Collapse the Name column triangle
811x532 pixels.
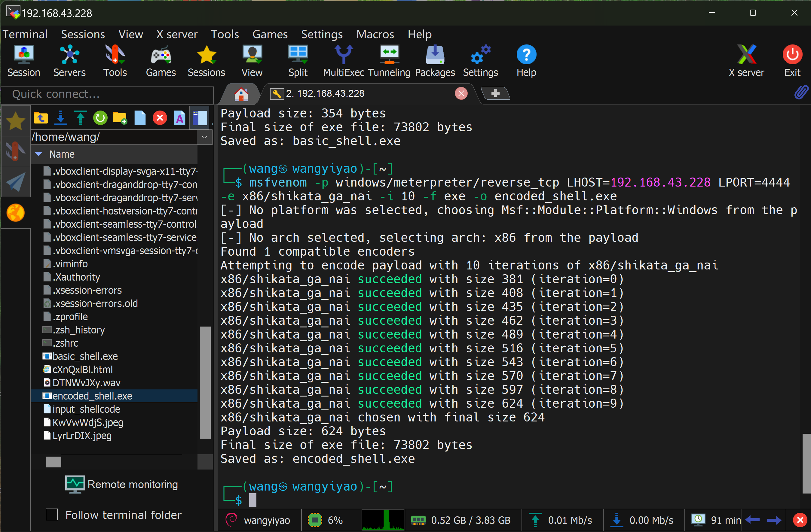pyautogui.click(x=39, y=154)
